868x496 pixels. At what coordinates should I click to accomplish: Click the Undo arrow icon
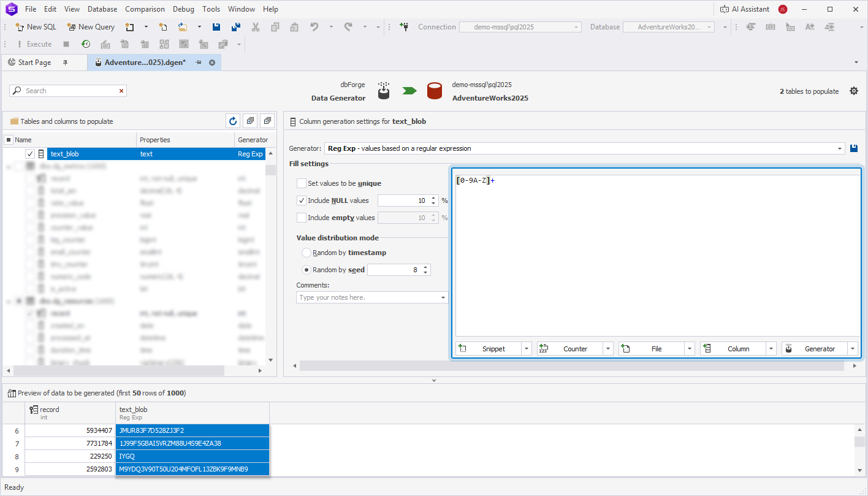[x=314, y=27]
